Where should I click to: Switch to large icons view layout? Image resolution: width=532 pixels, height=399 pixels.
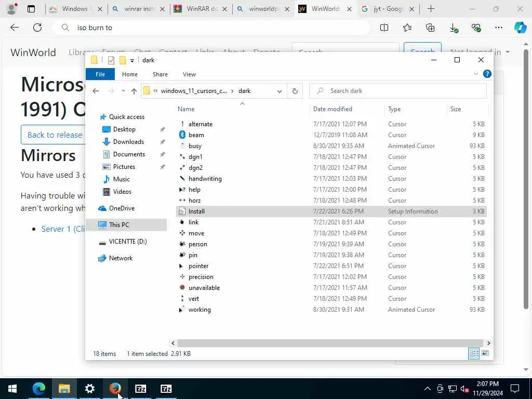point(485,353)
